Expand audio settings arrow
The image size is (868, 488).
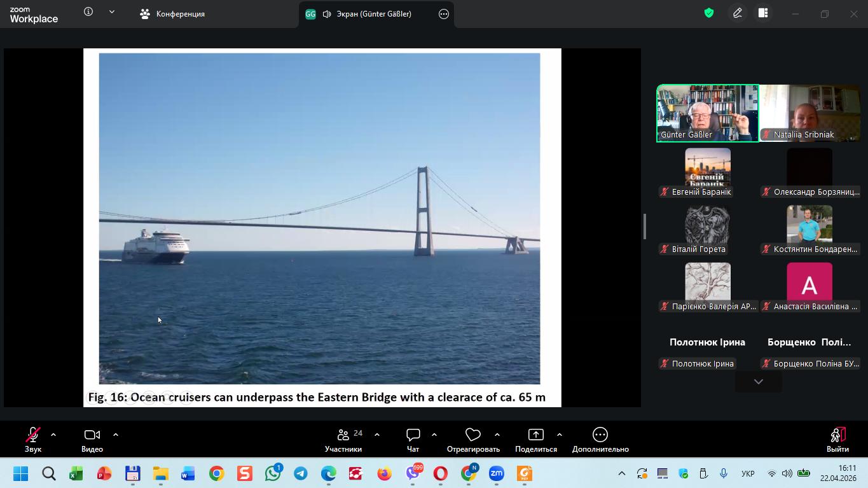pyautogui.click(x=53, y=435)
